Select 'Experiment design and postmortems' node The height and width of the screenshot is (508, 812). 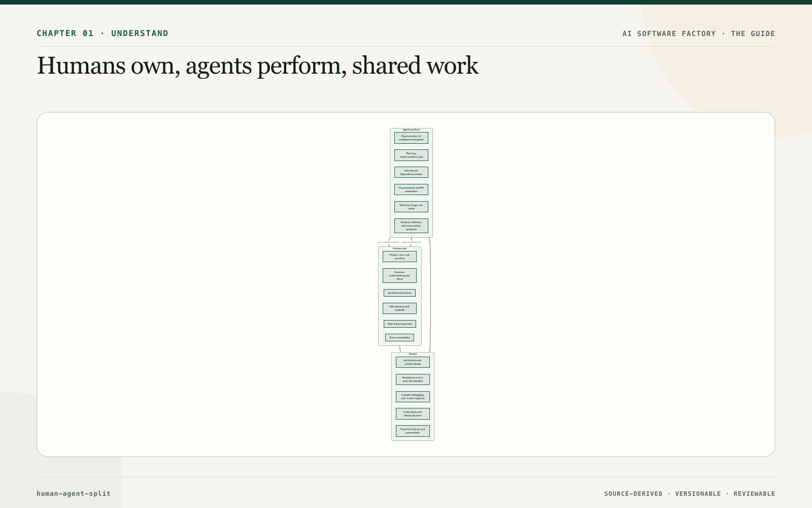pyautogui.click(x=413, y=431)
